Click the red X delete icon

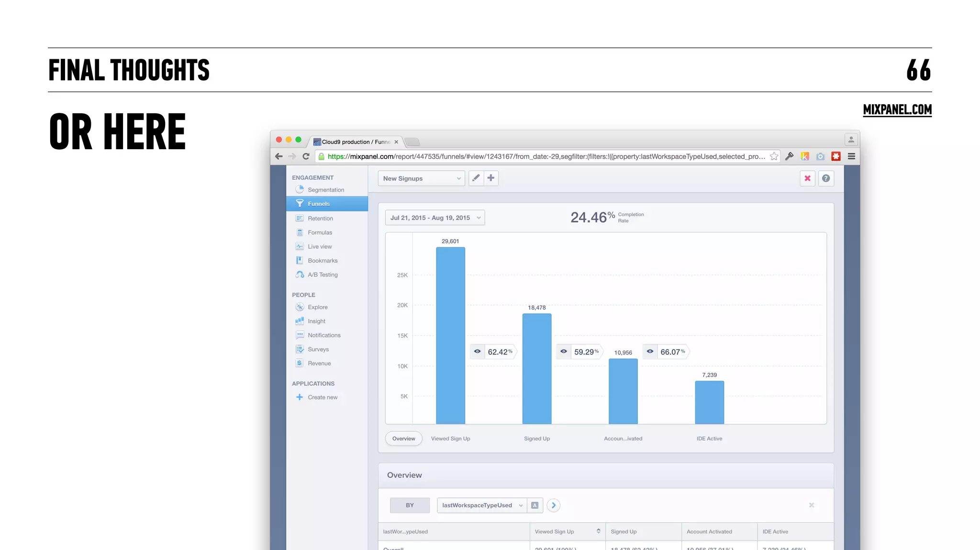(x=807, y=178)
